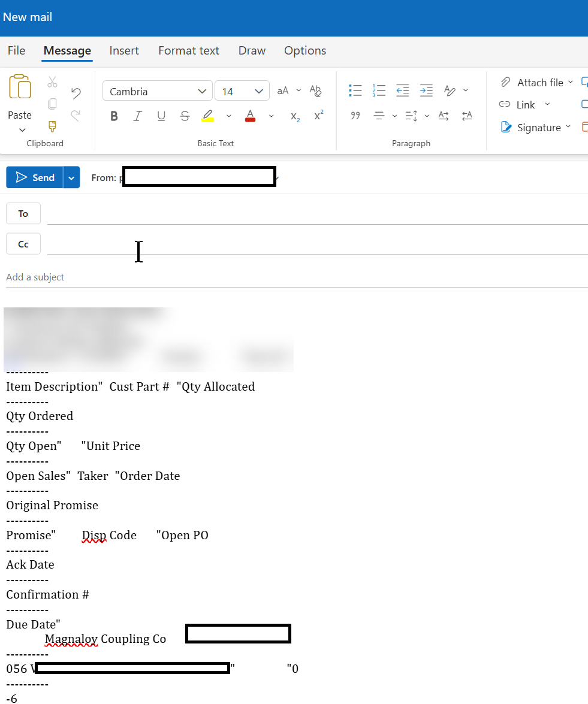Open the Options tab
Screen dimensions: 588x704
[305, 51]
